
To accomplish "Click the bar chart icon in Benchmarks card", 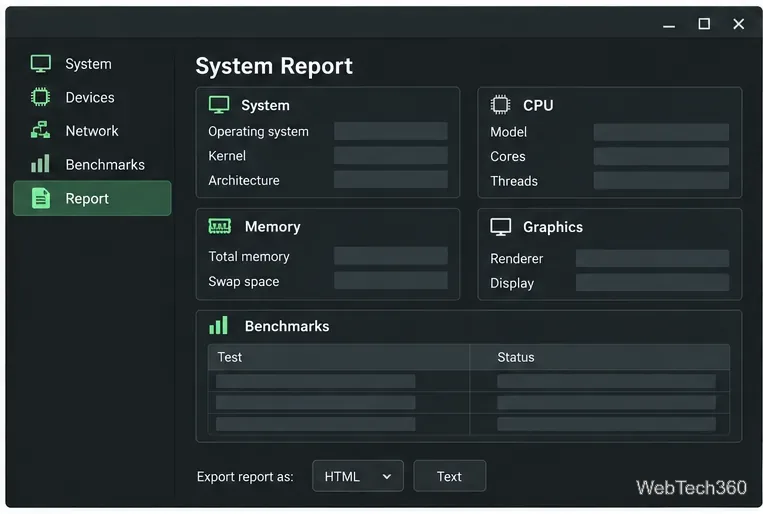I will coord(218,325).
